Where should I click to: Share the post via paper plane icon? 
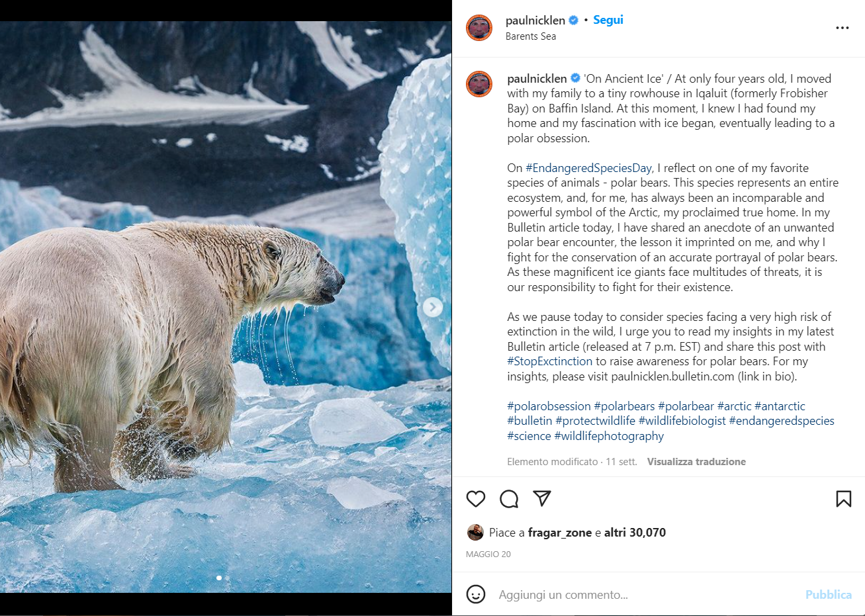(542, 498)
